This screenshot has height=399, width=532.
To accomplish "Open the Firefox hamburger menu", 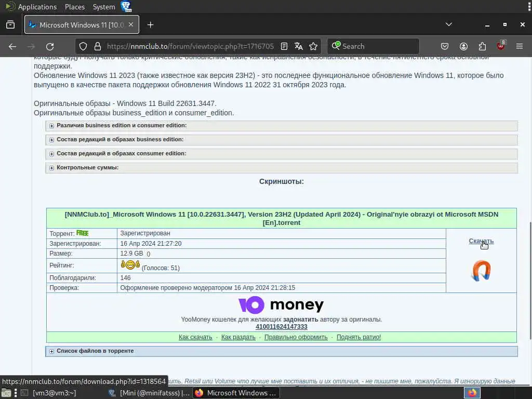I will pos(520,46).
